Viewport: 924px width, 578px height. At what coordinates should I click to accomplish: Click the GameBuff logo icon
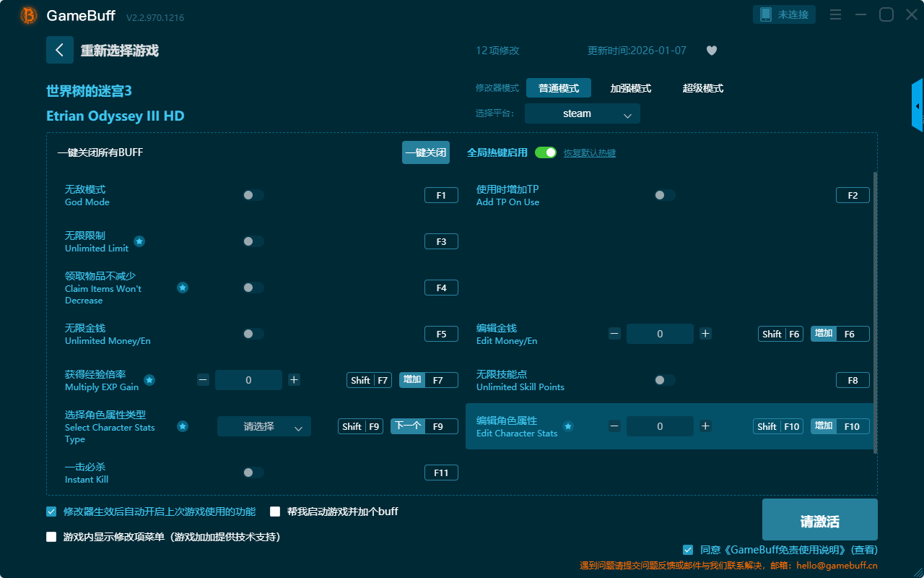(x=29, y=15)
